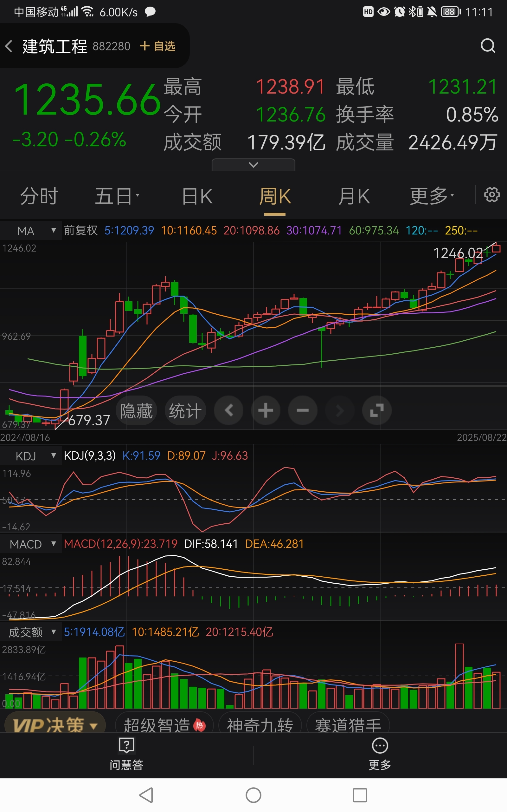This screenshot has height=812, width=507.
Task: Tap the latest candlestick on chart
Action: pyautogui.click(x=496, y=248)
